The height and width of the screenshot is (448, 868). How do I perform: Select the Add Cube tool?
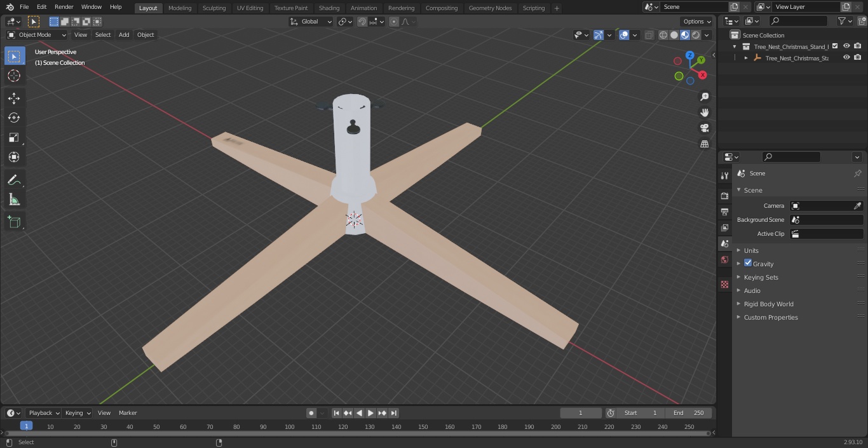point(14,222)
